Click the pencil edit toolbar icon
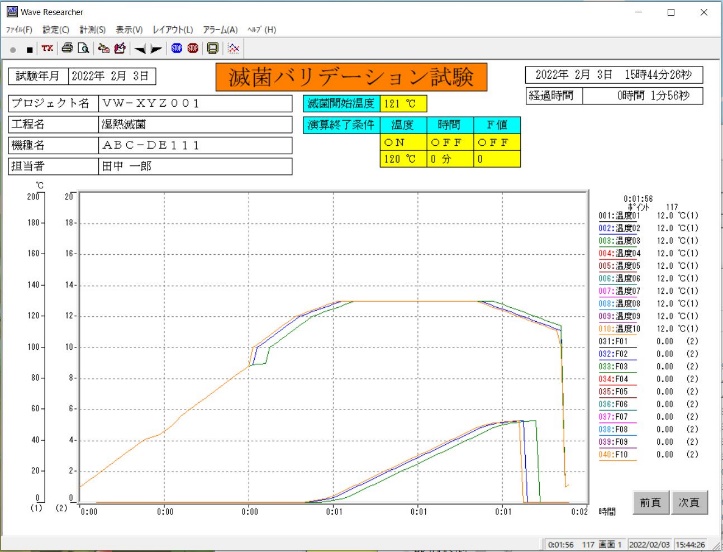 point(120,48)
